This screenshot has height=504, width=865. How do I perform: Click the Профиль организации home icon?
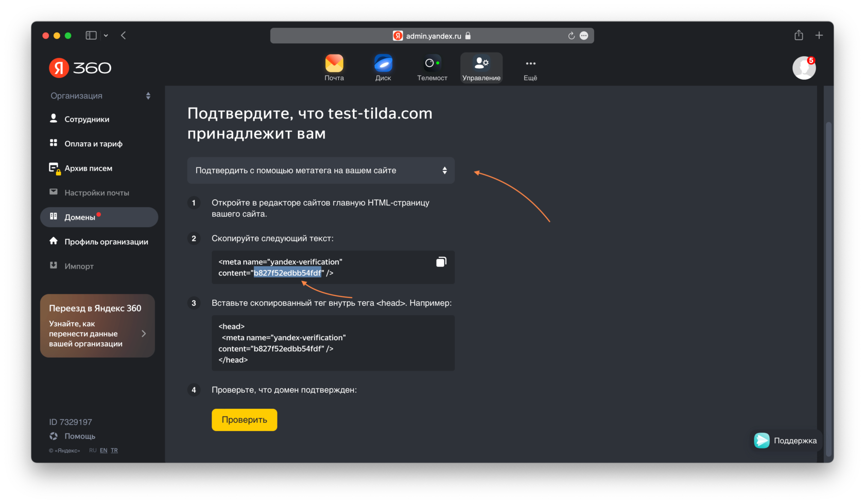(54, 240)
